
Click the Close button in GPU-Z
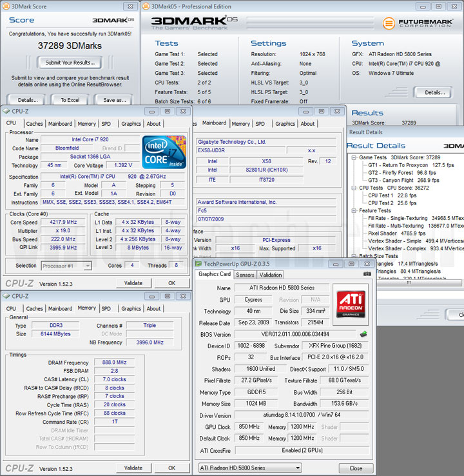pos(356,468)
